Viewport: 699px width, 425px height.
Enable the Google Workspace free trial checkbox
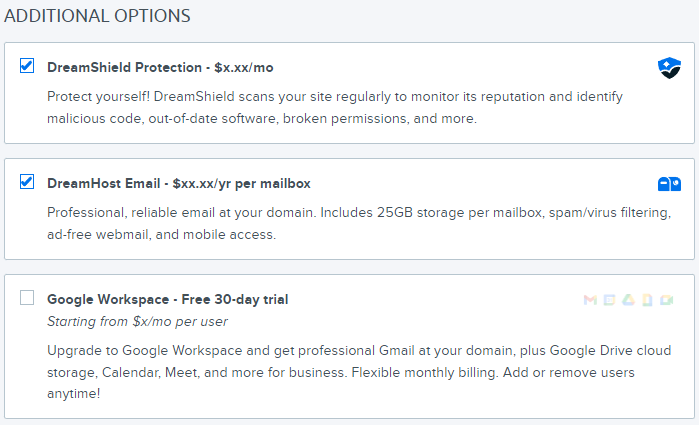pos(27,297)
